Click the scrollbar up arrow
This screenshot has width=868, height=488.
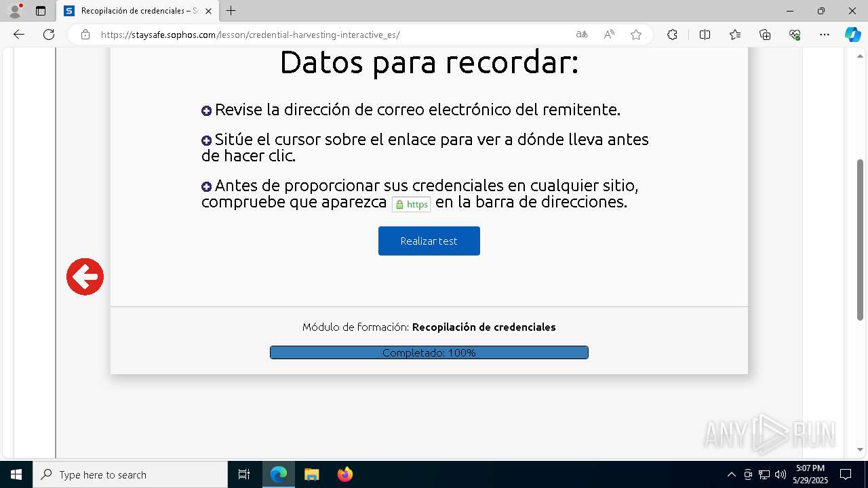(x=861, y=56)
